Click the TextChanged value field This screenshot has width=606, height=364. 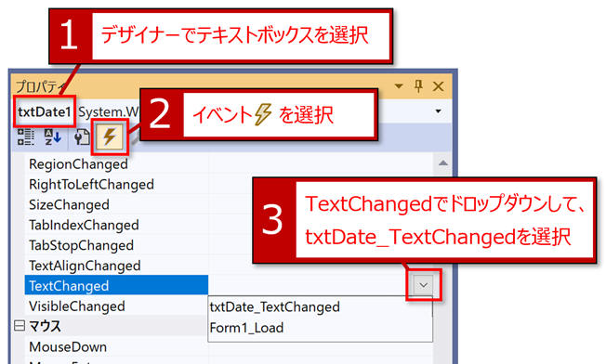pos(310,286)
